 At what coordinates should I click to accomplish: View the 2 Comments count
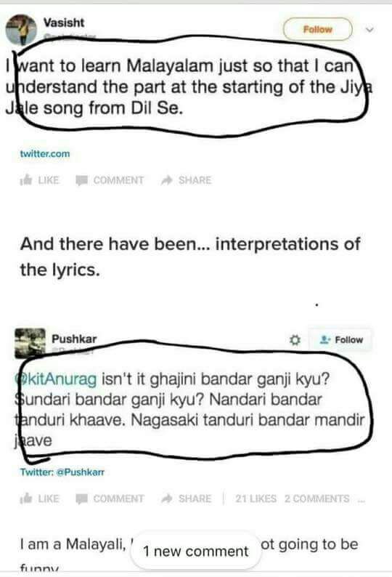tap(317, 499)
